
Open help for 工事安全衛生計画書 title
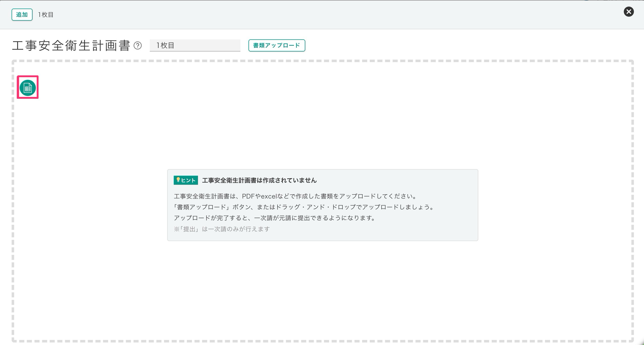click(x=138, y=46)
